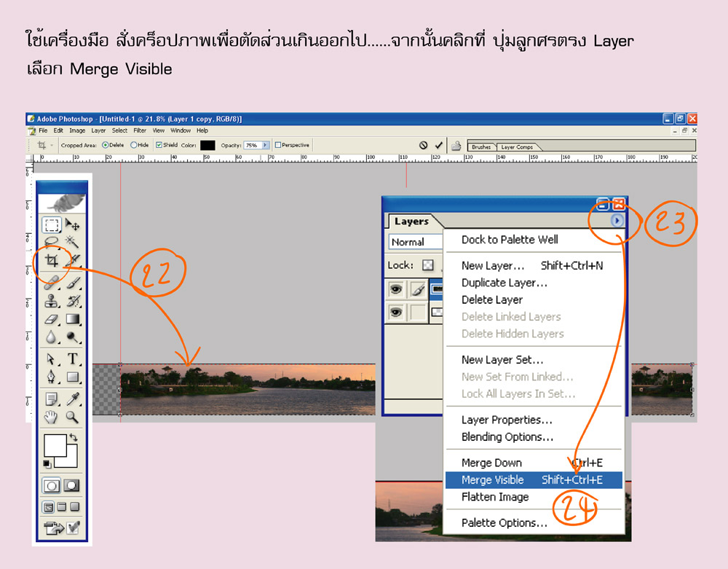The image size is (728, 569).
Task: Choose Merge Down in the menu
Action: pos(534,463)
